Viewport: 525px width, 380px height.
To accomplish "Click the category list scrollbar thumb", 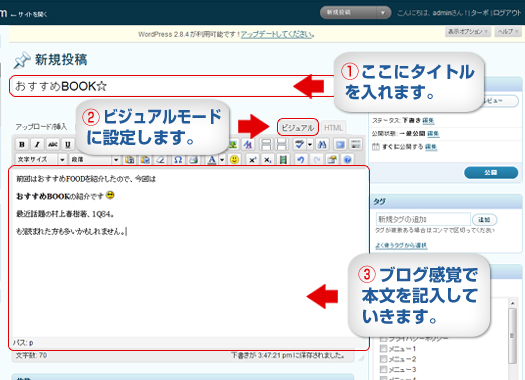I will (x=512, y=335).
